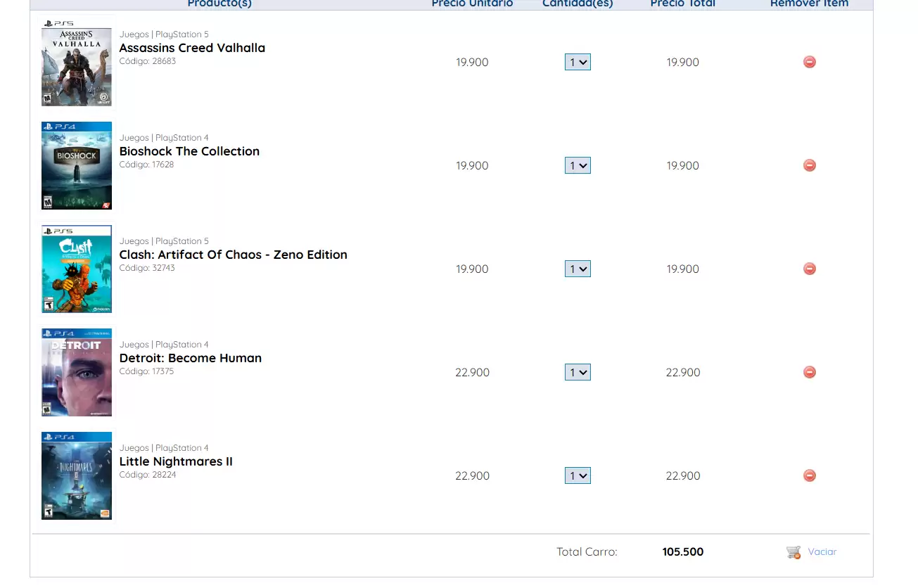918x588 pixels.
Task: Remove Clash: Artifact Of Chaos item
Action: [x=810, y=269]
